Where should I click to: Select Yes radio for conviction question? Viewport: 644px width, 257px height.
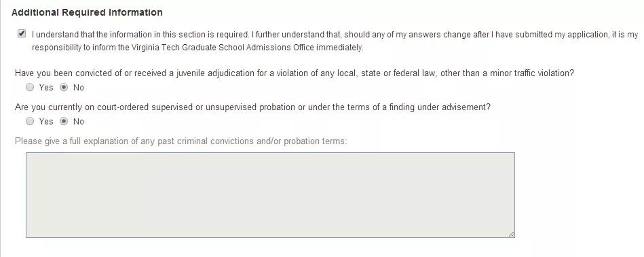tap(30, 87)
